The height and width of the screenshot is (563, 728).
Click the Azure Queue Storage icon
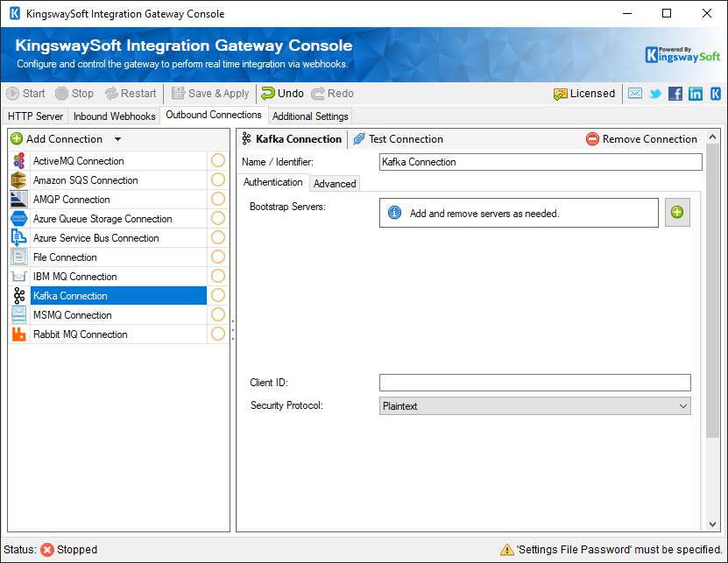point(19,219)
